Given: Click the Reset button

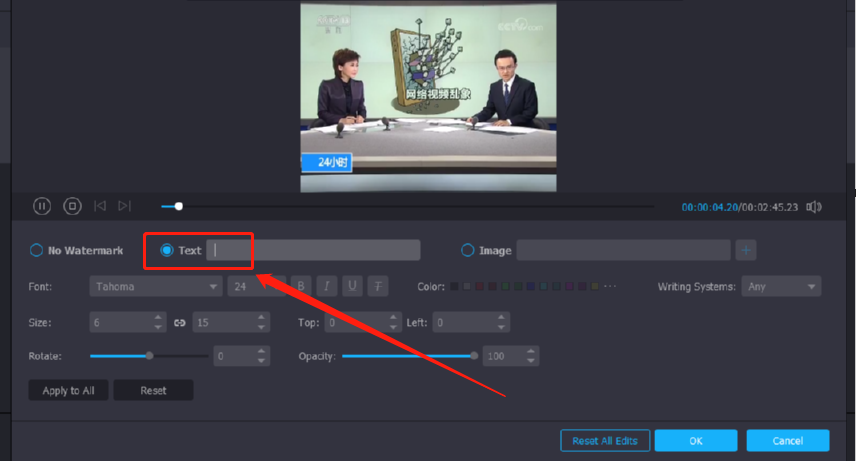Looking at the screenshot, I should pyautogui.click(x=153, y=390).
